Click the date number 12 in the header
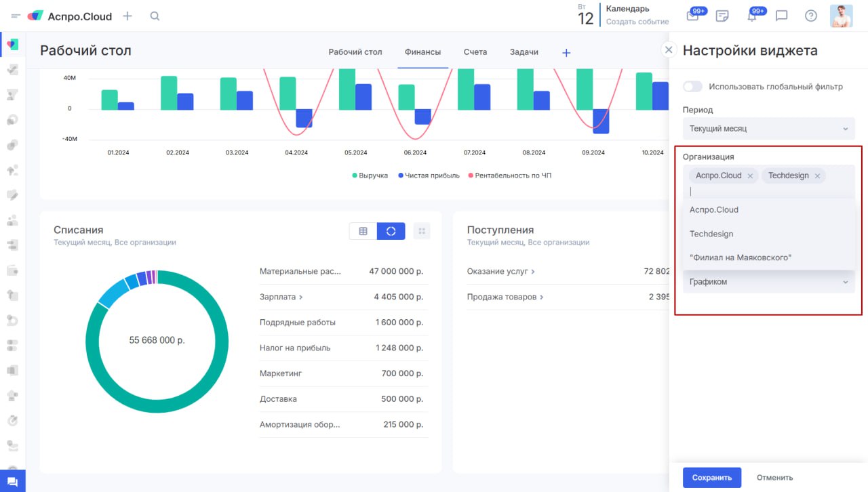The height and width of the screenshot is (492, 868). click(x=585, y=19)
